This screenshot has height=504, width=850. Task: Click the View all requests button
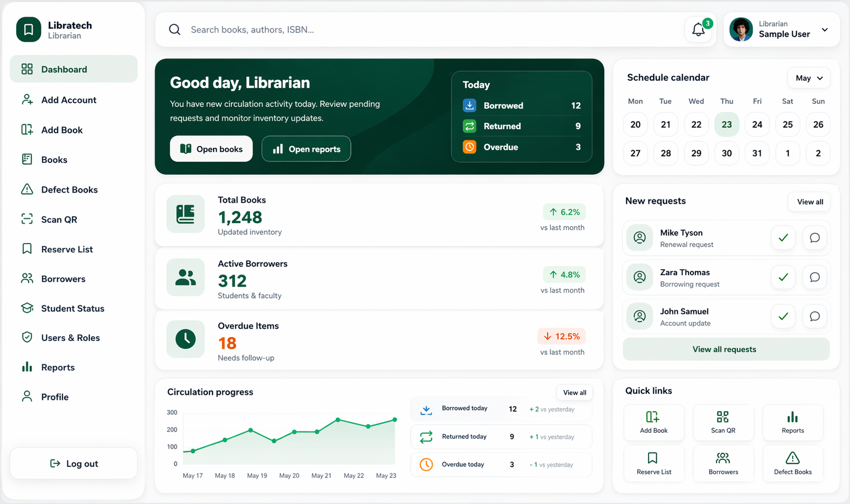[726, 349]
